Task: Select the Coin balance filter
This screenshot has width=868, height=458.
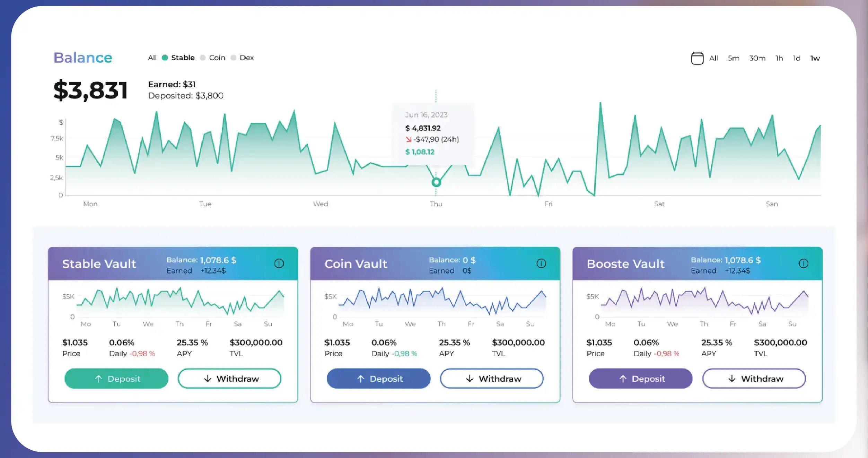Action: click(217, 58)
